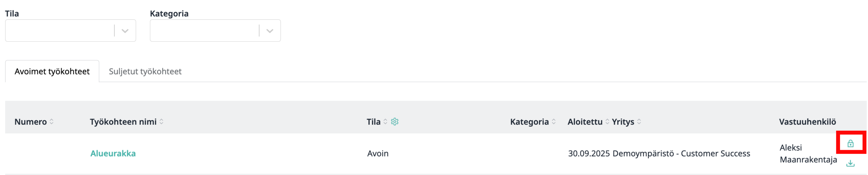Click the Demoympäristö - Customer Success cell
The image size is (868, 175).
pyautogui.click(x=681, y=153)
